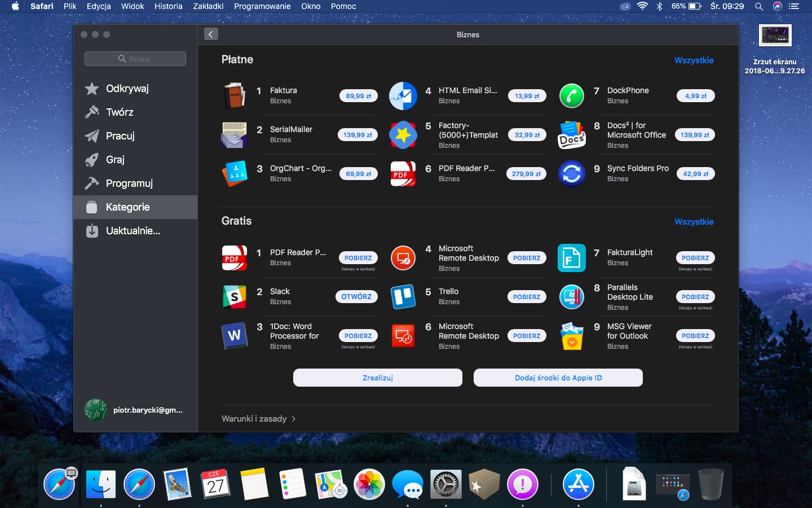Open the free PDF Reader Pro icon
This screenshot has height=508, width=812.
234,258
